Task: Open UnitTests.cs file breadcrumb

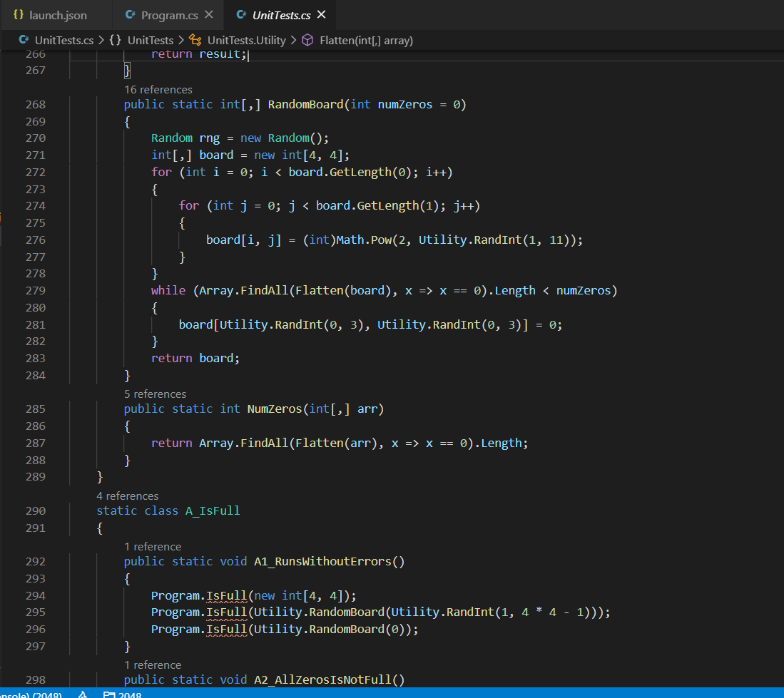Action: (64, 41)
